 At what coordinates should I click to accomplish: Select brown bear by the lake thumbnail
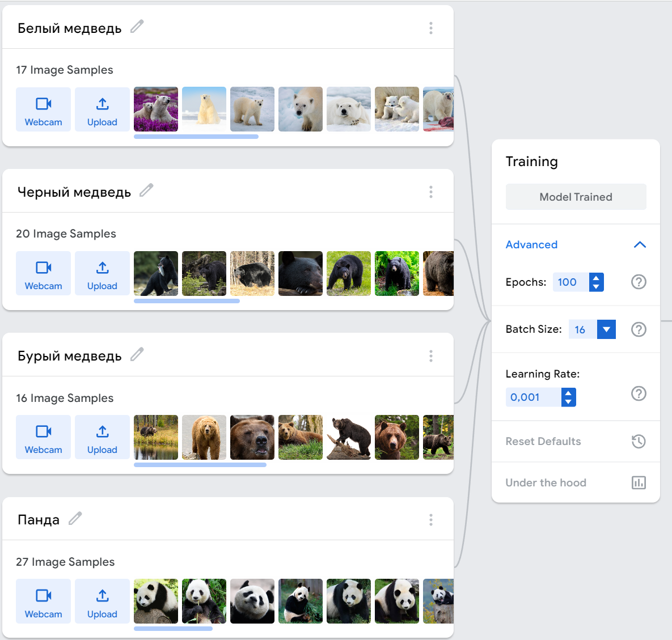pyautogui.click(x=155, y=438)
